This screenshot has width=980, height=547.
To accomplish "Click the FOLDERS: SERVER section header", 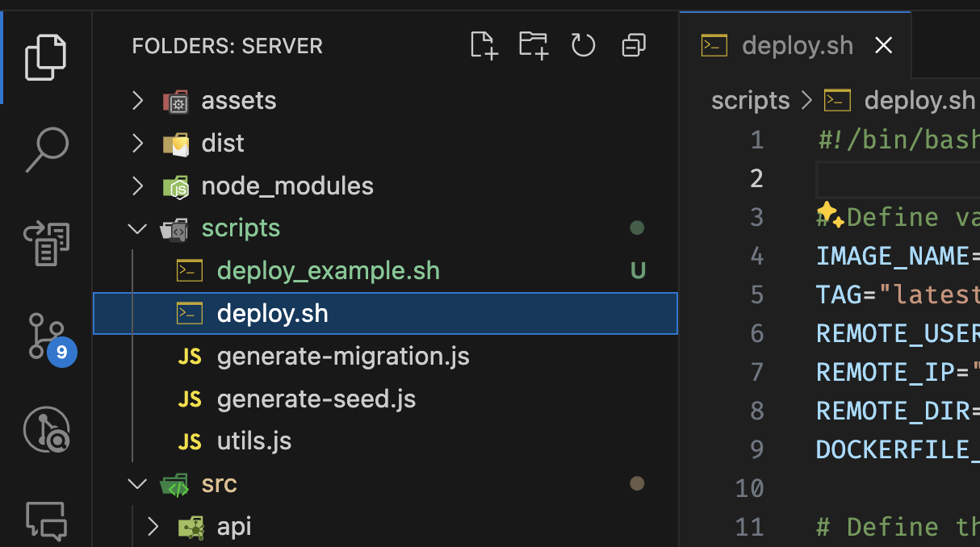I will pyautogui.click(x=228, y=46).
